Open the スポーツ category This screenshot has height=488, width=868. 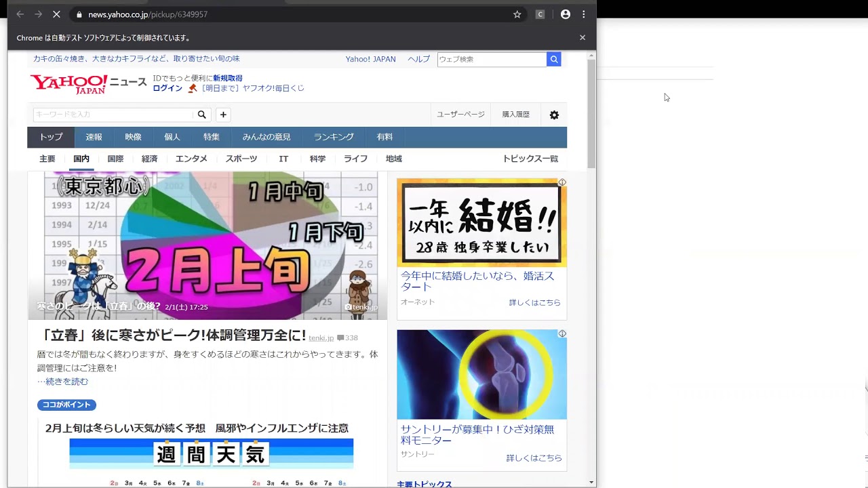241,159
